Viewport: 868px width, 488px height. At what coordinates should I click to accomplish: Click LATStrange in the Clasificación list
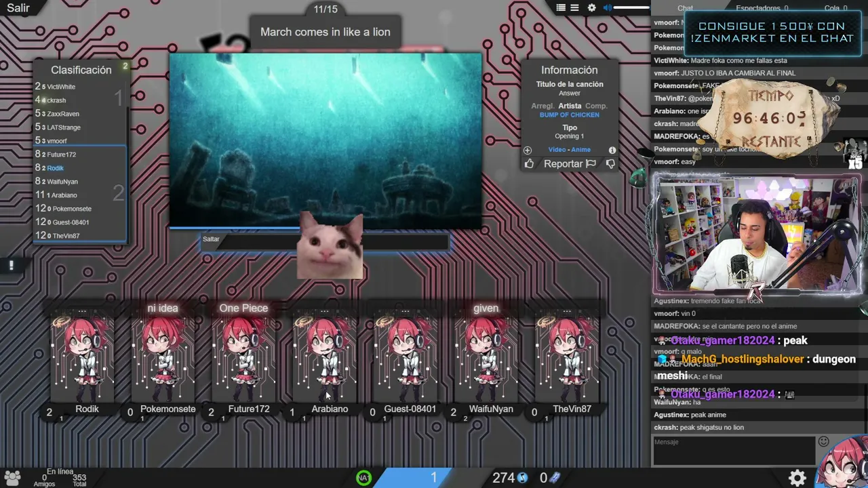click(64, 127)
